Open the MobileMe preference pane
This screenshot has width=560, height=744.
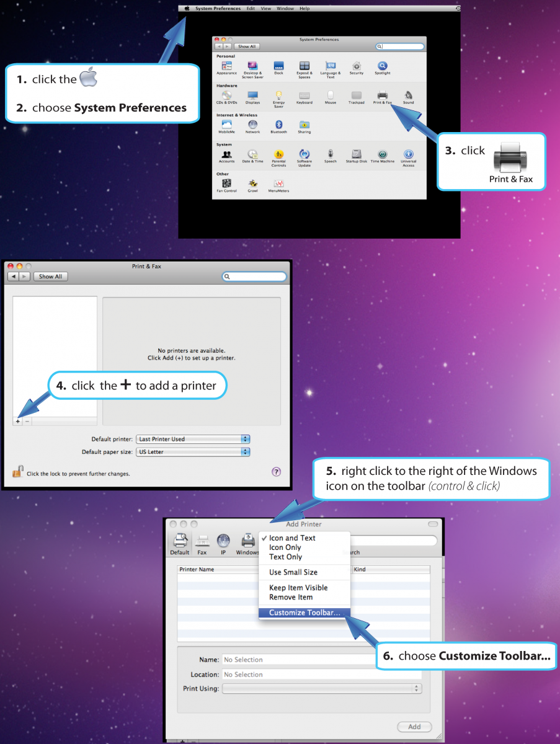coord(227,127)
